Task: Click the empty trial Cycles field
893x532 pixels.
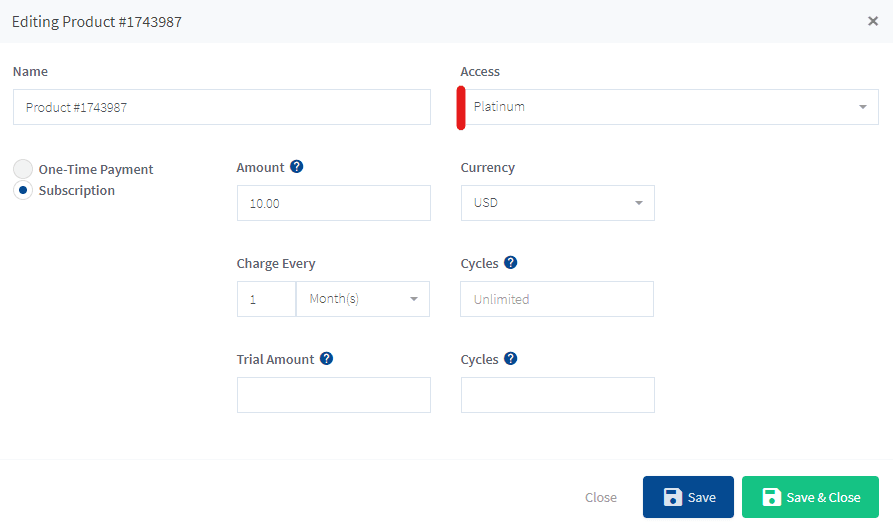Action: click(x=557, y=395)
